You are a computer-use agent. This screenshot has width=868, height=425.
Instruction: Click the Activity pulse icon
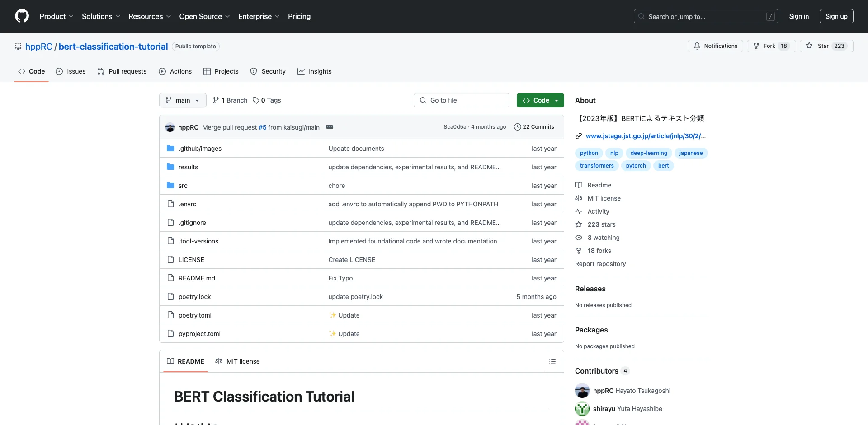[579, 211]
